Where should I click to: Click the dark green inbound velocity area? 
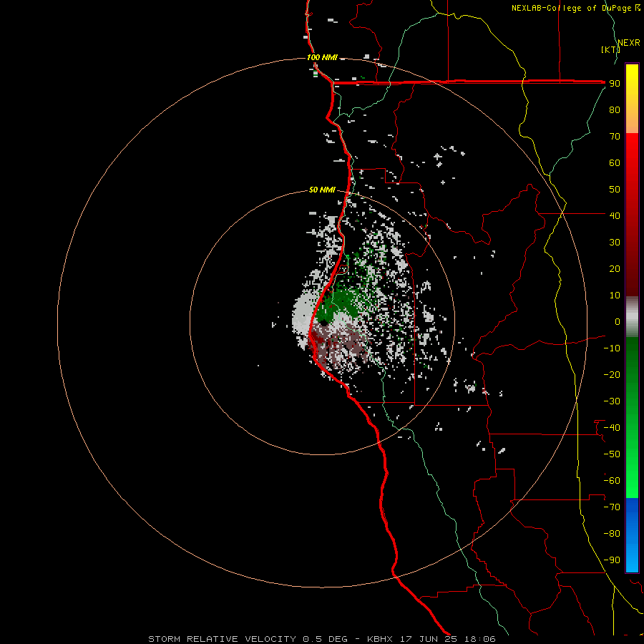click(343, 302)
